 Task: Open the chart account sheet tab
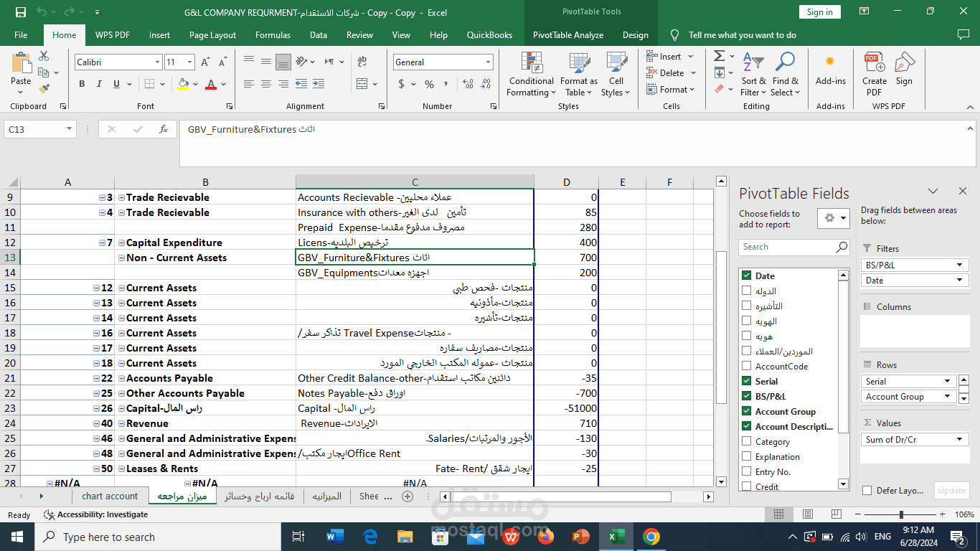110,496
